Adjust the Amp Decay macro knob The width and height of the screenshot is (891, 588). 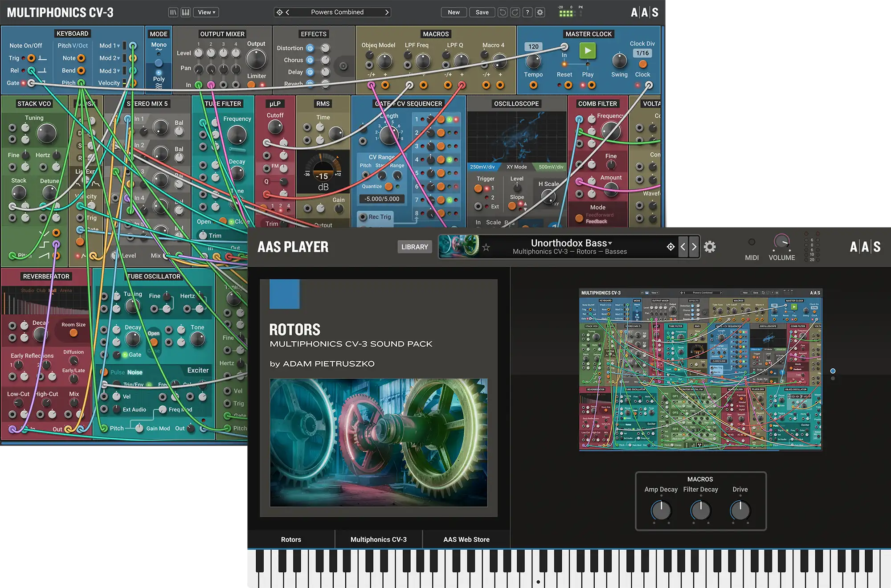click(x=661, y=510)
